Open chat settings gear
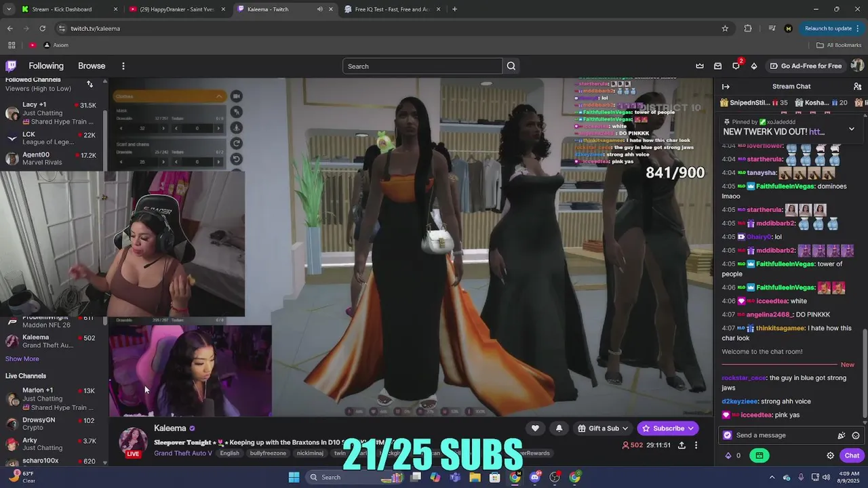The image size is (868, 488). pyautogui.click(x=830, y=455)
